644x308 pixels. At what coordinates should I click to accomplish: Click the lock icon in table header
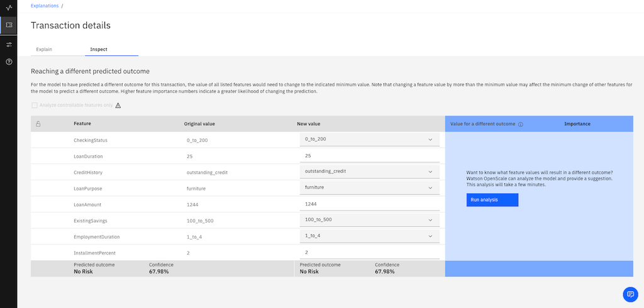pos(38,124)
